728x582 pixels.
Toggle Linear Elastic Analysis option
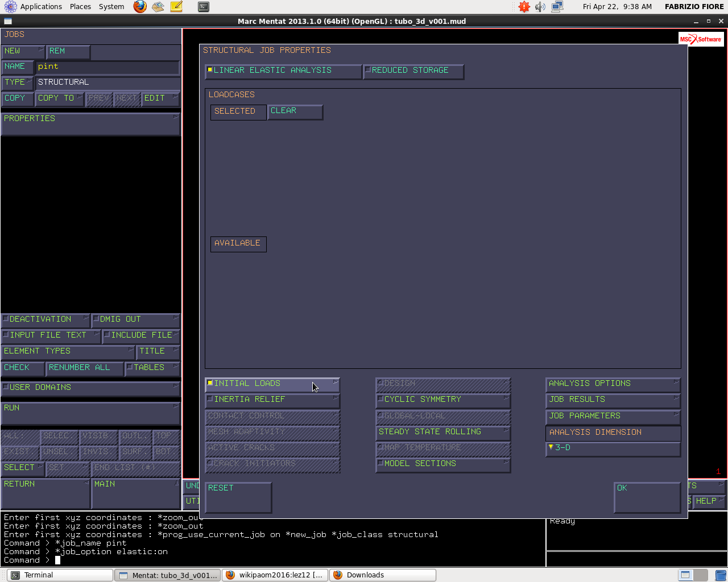(283, 71)
